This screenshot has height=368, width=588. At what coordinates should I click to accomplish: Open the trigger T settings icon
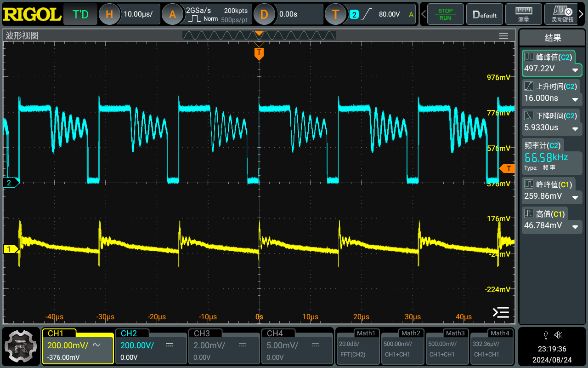[335, 14]
